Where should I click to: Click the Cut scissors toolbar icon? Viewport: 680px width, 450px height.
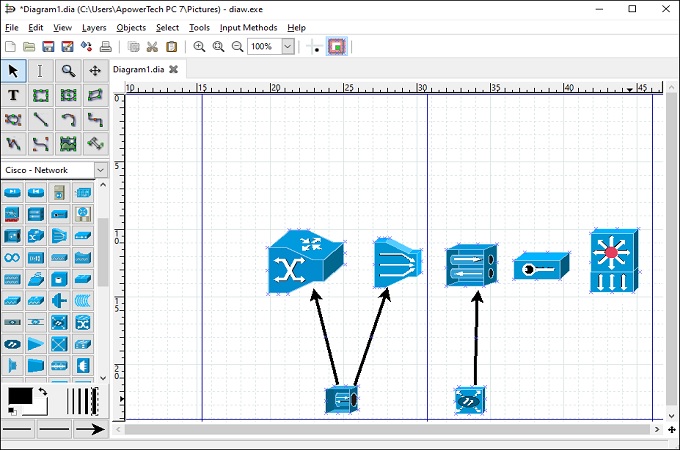pyautogui.click(x=152, y=47)
